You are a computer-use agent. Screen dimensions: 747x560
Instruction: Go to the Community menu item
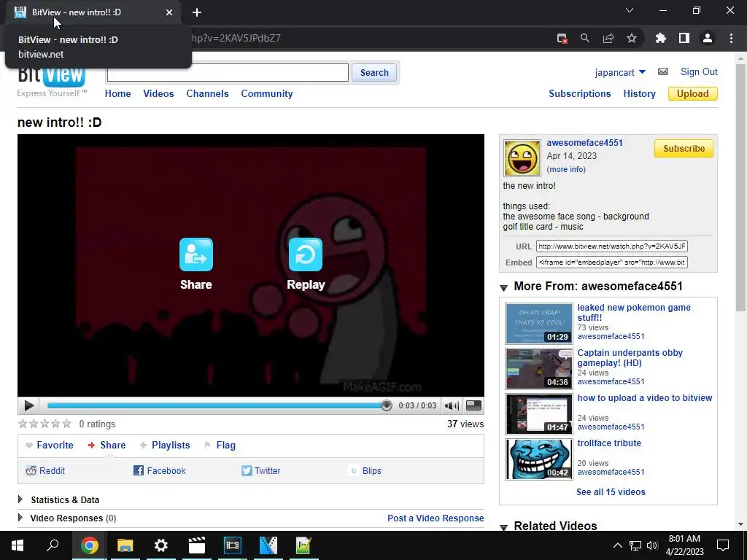[267, 94]
